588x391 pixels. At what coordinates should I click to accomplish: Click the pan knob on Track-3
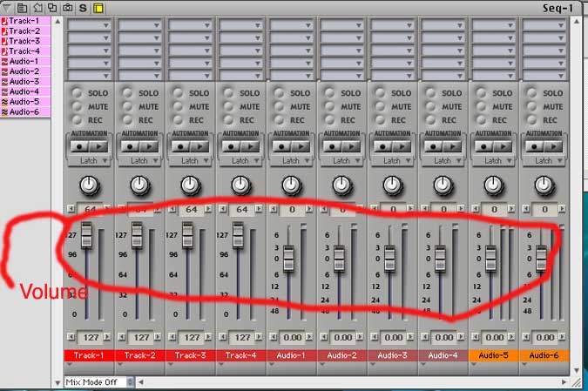189,185
